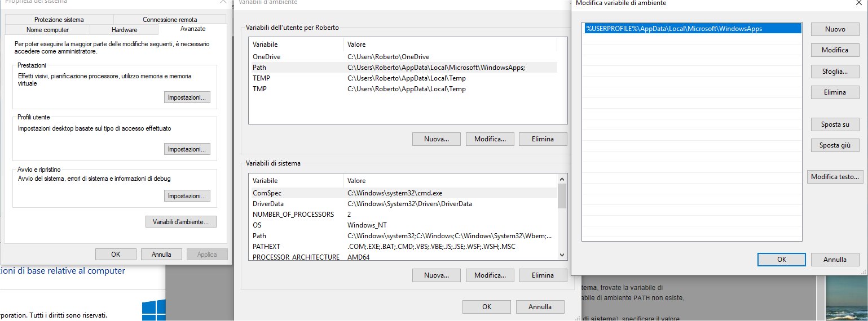Click Annulla in Modifica variabile di ambiente
The width and height of the screenshot is (868, 321).
835,260
